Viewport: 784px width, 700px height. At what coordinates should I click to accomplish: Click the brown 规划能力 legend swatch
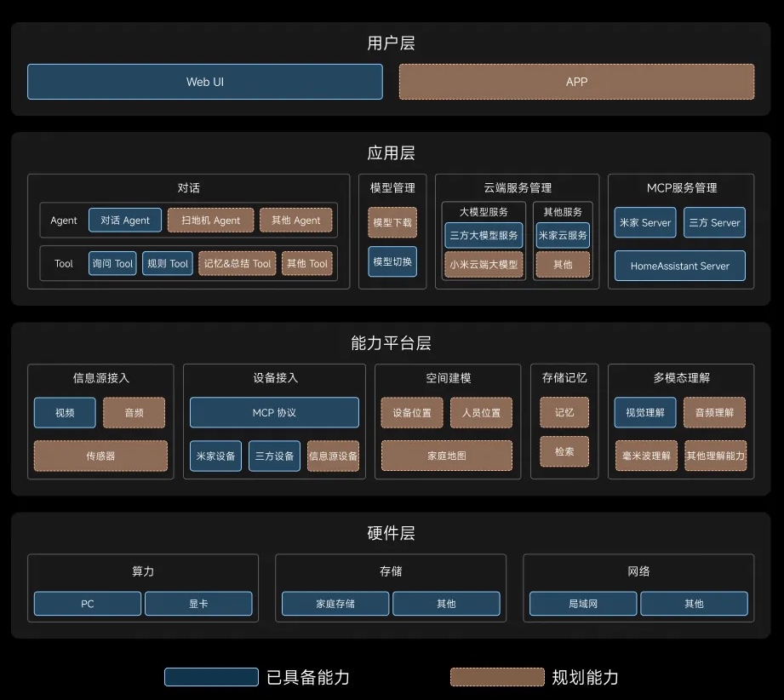(497, 677)
